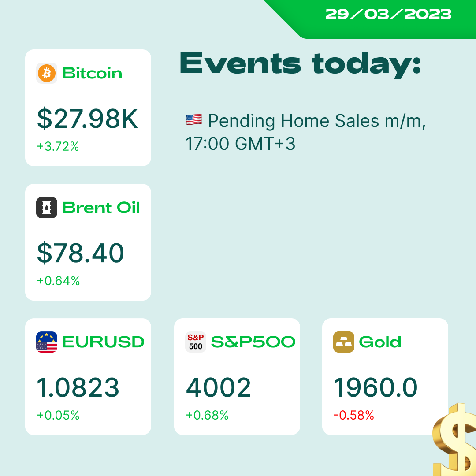Open the S&P500 card title
The image size is (476, 476).
(x=253, y=342)
